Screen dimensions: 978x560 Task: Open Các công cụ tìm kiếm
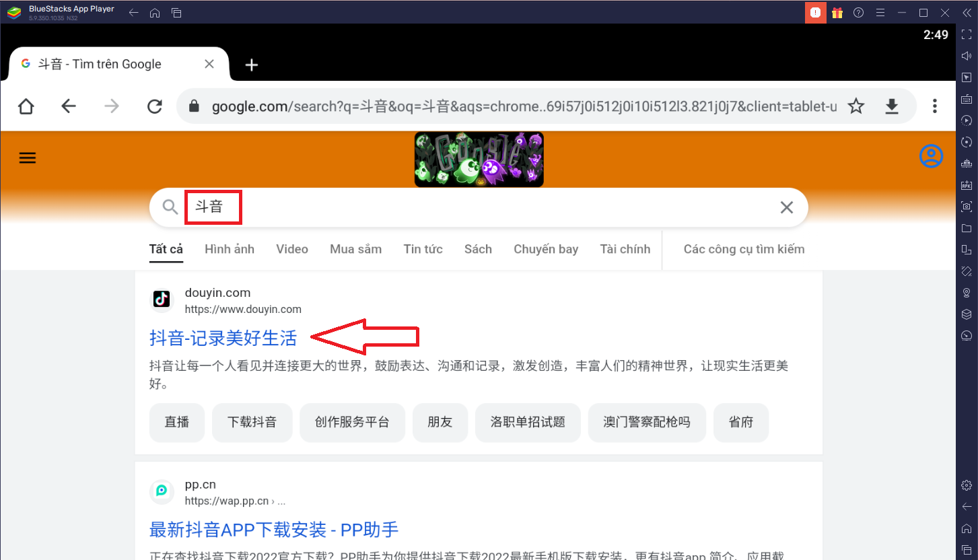744,249
